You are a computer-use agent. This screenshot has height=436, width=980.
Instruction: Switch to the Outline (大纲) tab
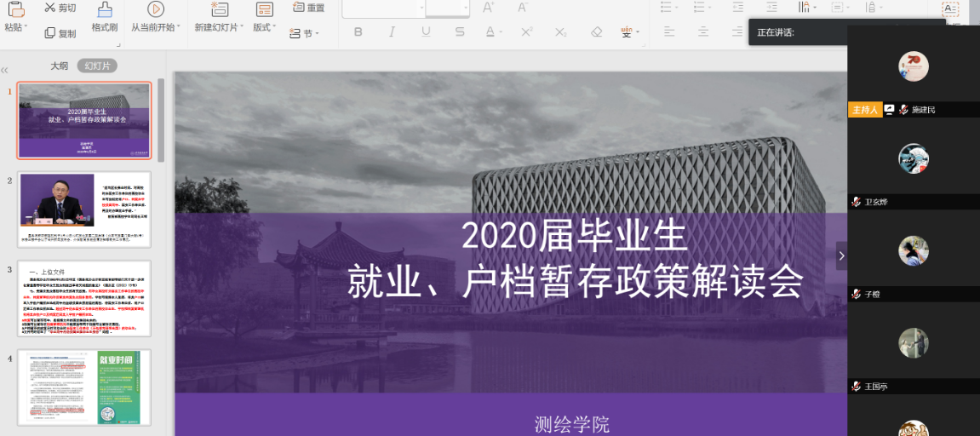click(59, 66)
